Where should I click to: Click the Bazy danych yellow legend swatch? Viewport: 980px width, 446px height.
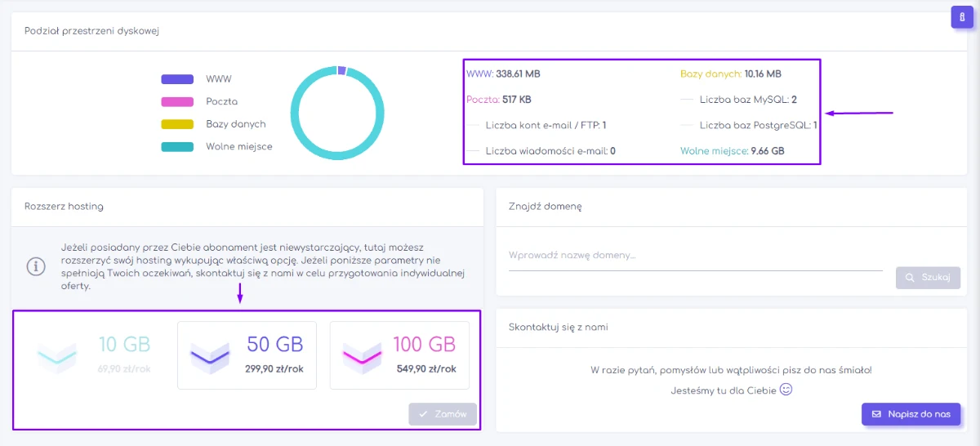click(x=177, y=124)
